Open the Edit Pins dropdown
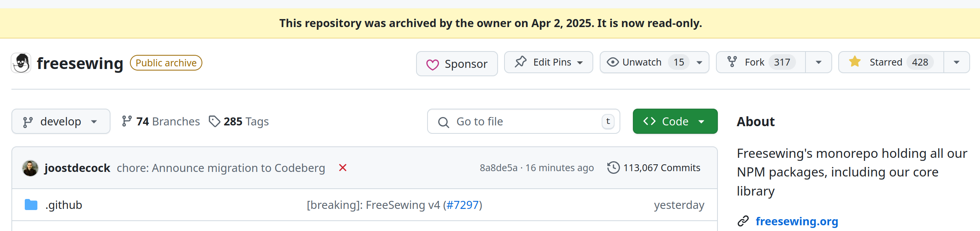The image size is (980, 231). coord(548,62)
